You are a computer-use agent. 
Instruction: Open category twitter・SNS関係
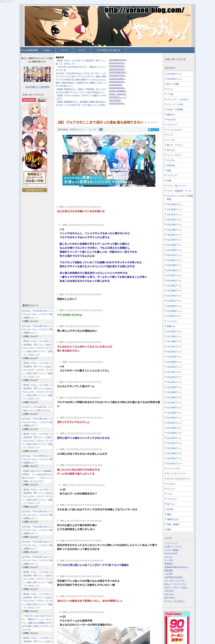175,110
